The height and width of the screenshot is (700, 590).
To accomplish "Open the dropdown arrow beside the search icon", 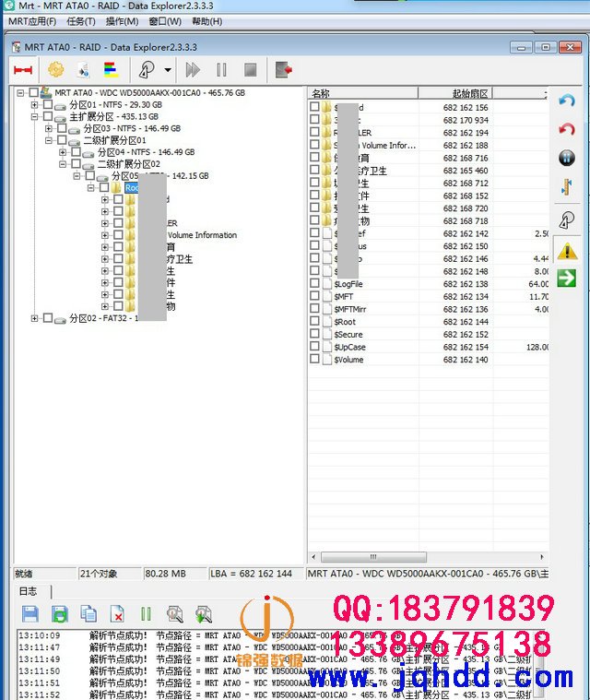I will pos(168,70).
